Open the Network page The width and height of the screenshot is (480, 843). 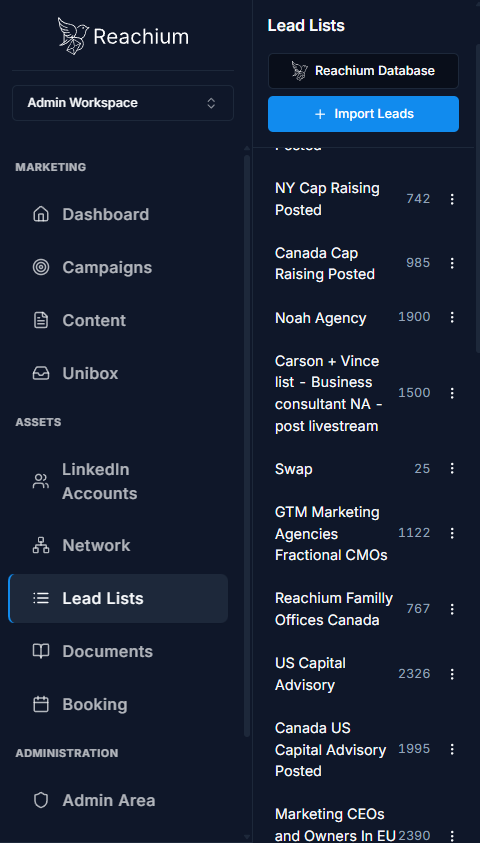click(x=118, y=545)
